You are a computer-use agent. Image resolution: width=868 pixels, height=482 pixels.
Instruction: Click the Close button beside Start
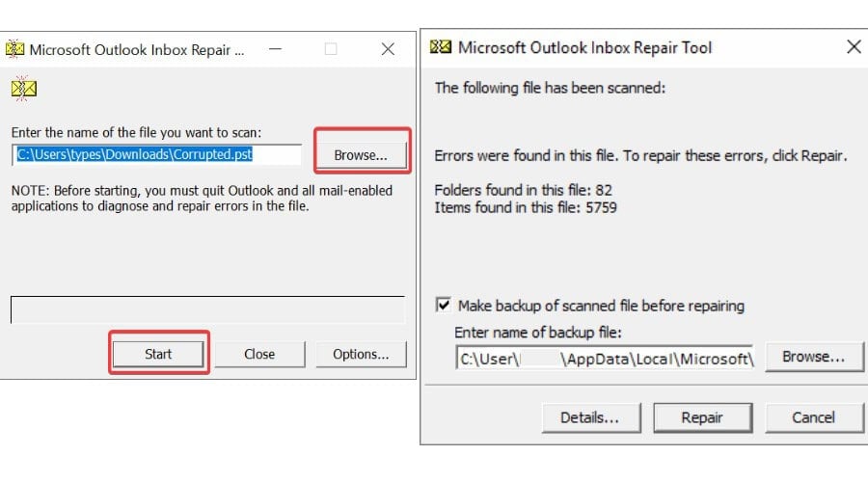[259, 354]
